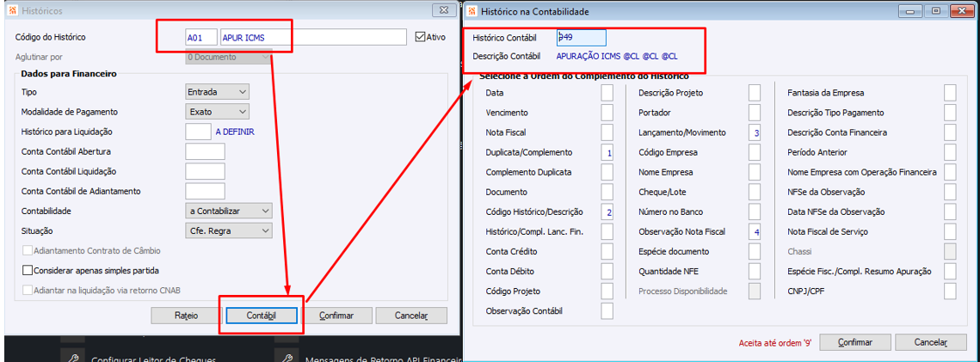Click the Históricos window title icon
This screenshot has width=980, height=362.
tap(14, 11)
